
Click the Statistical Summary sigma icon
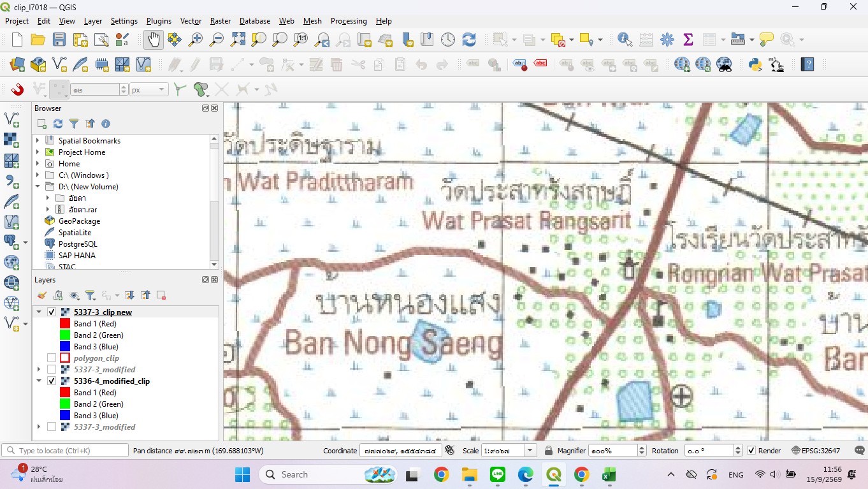point(688,40)
